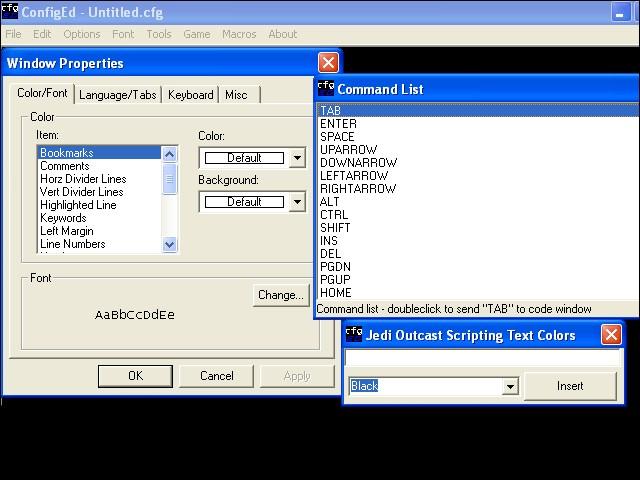This screenshot has width=640, height=480.
Task: Click the ConfigEd title bar application icon
Action: pyautogui.click(x=10, y=12)
